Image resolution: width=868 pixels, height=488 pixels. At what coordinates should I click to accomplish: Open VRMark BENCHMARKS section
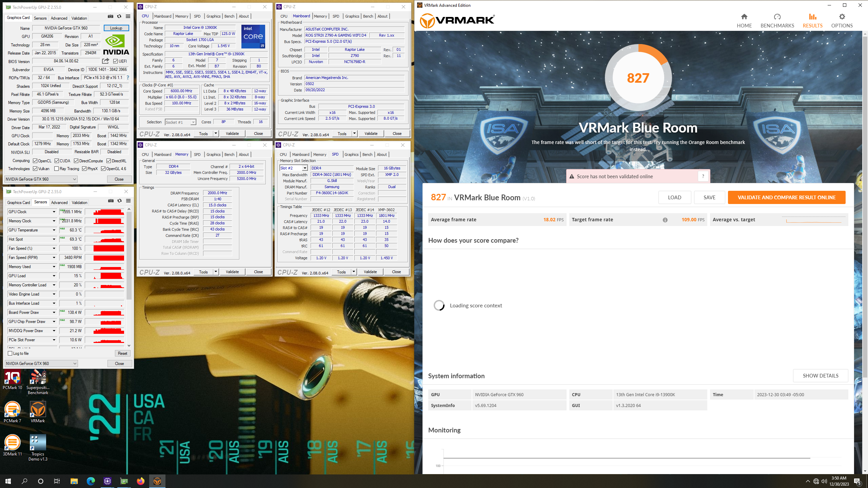(777, 21)
